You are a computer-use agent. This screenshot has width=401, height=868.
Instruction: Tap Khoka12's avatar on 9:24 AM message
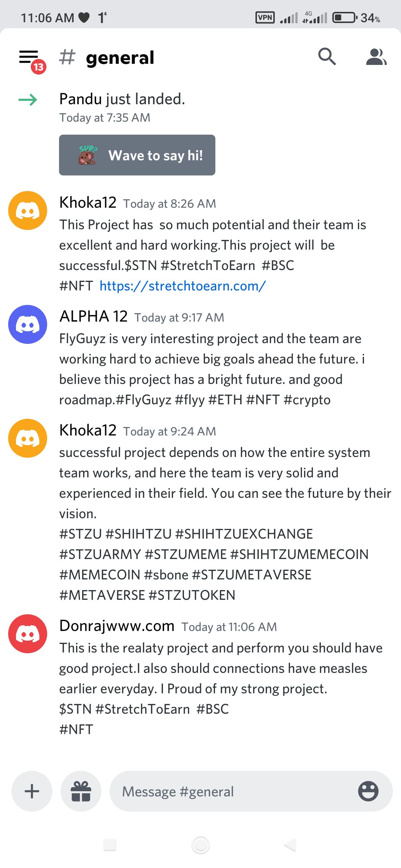click(x=28, y=438)
